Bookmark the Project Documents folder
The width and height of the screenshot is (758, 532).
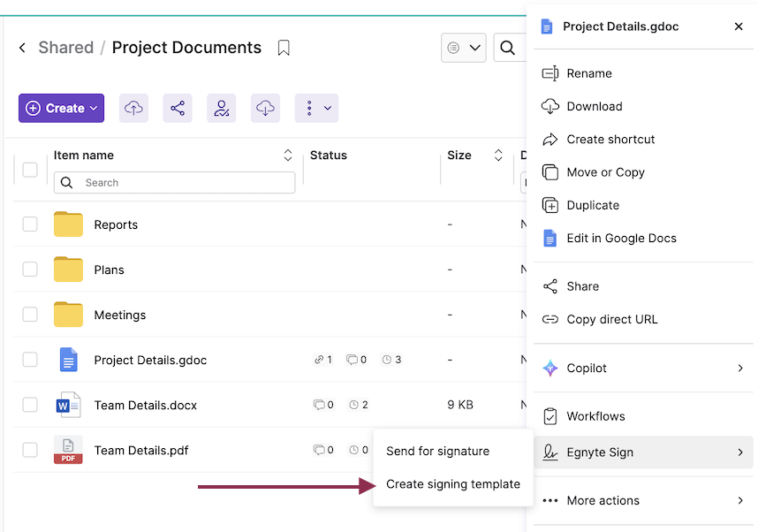pyautogui.click(x=284, y=48)
